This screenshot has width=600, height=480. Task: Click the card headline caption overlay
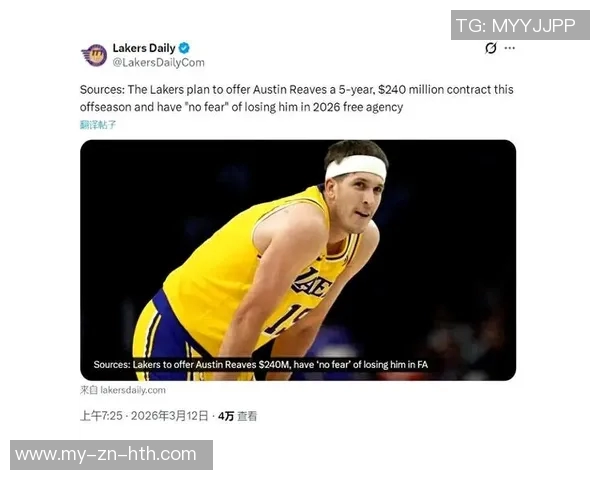(261, 364)
